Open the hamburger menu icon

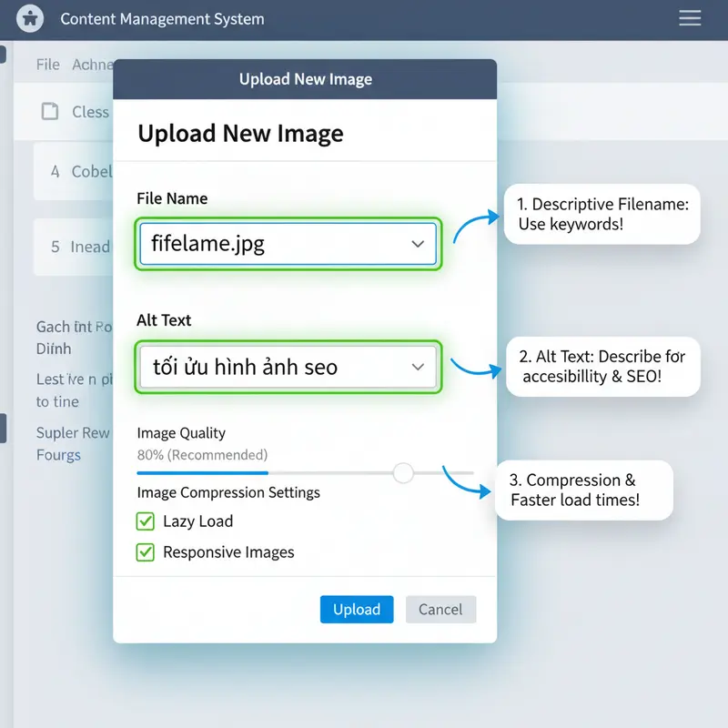click(691, 18)
